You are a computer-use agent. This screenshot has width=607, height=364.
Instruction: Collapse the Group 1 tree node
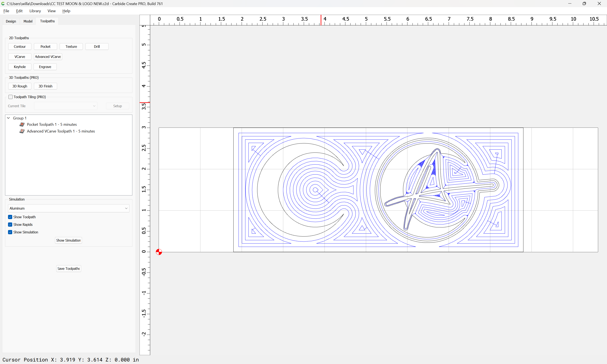[x=8, y=118]
